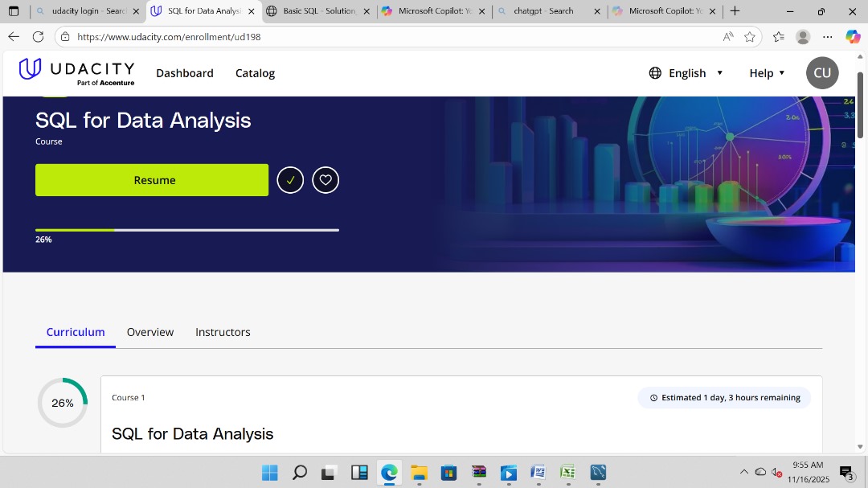This screenshot has width=868, height=488.
Task: Reload the page using the refresh icon
Action: pos(38,36)
